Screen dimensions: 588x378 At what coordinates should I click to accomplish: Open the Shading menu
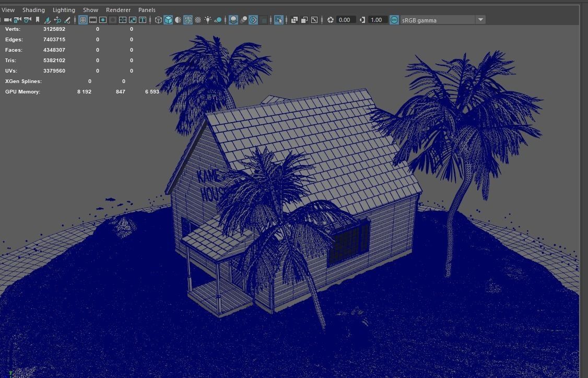[33, 10]
